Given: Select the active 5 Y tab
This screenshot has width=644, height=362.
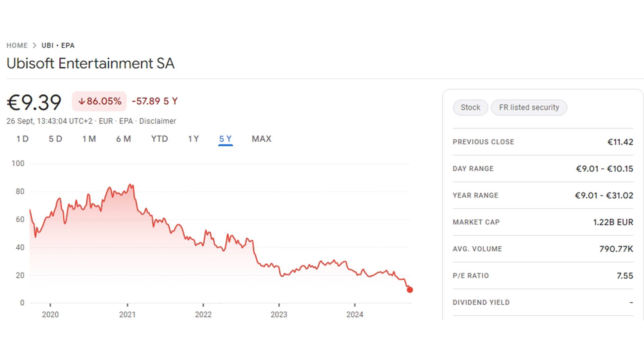Looking at the screenshot, I should pos(225,139).
